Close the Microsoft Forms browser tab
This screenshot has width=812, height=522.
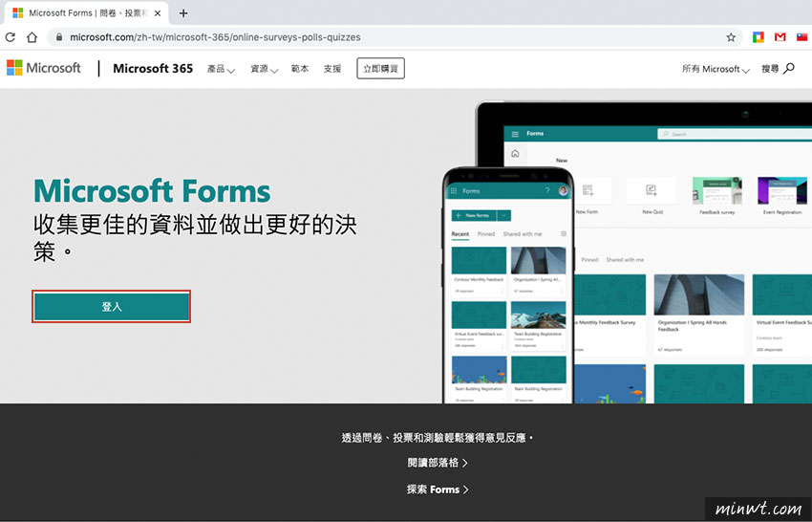[x=158, y=13]
